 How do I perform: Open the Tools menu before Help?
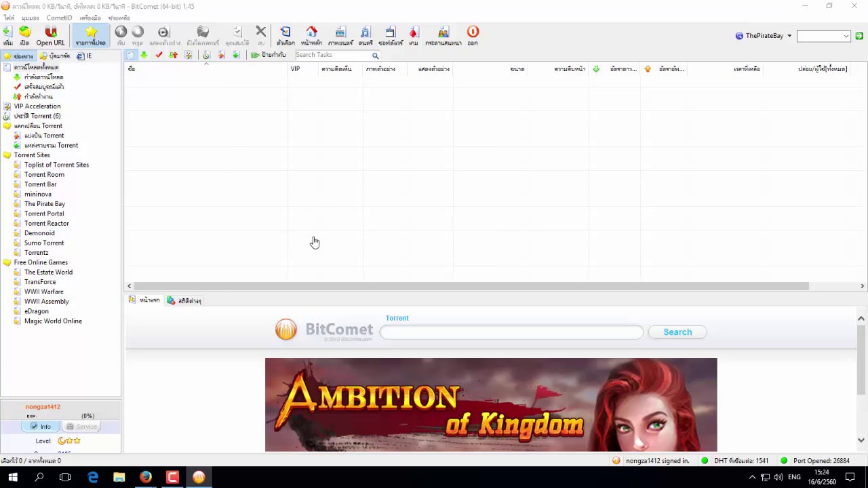click(90, 18)
